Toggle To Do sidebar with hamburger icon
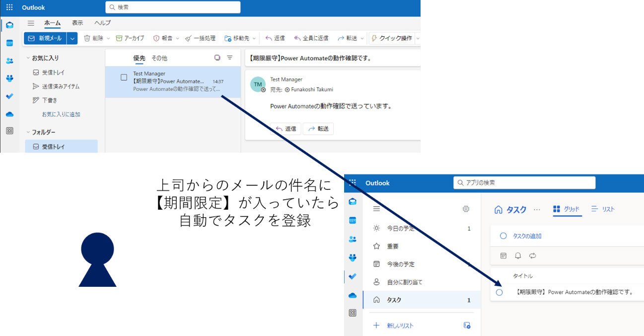Image resolution: width=644 pixels, height=336 pixels. (x=376, y=209)
